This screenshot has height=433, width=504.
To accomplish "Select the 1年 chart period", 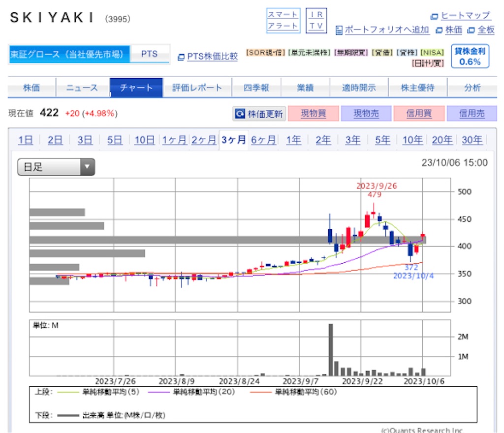I will [x=293, y=140].
